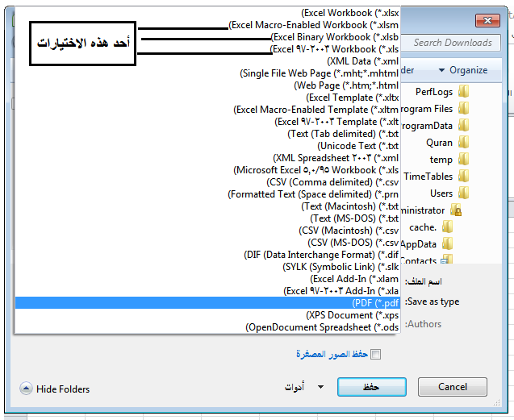The image size is (514, 420).
Task: Select Excel 97-2003 Workbook (*.xls) type
Action: 207,49
